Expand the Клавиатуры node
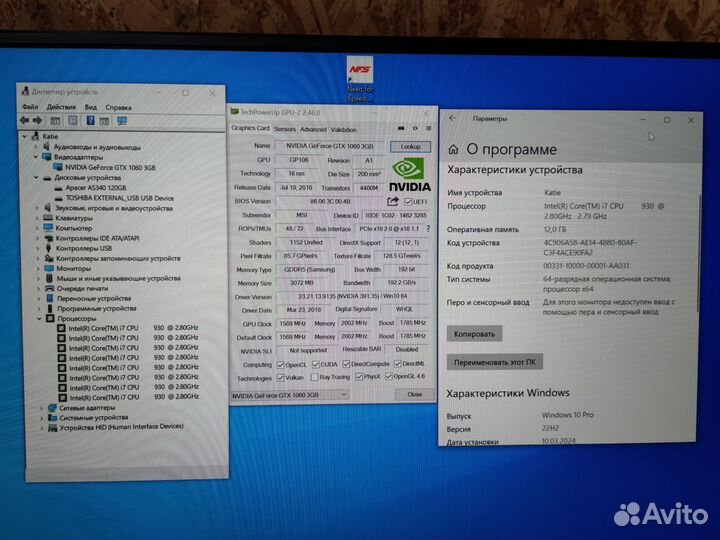Screen dimensions: 720x540 tap(37, 218)
